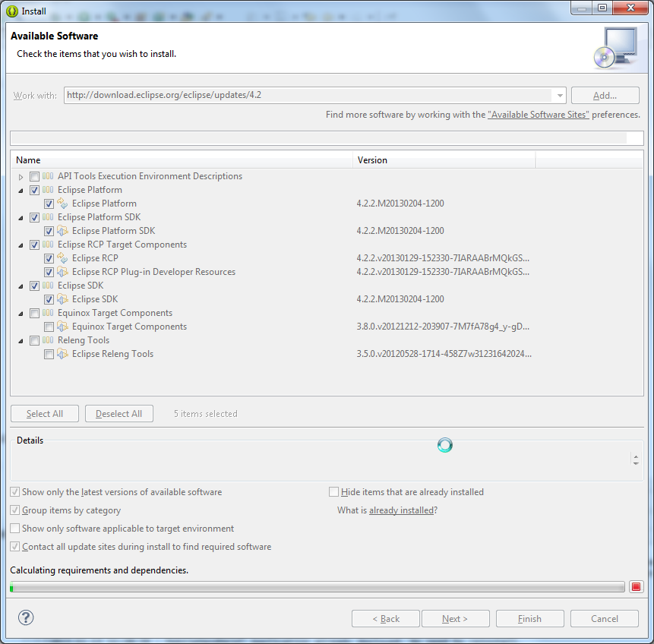Uncheck the Eclipse SDK category checkbox
654x644 pixels.
(35, 286)
